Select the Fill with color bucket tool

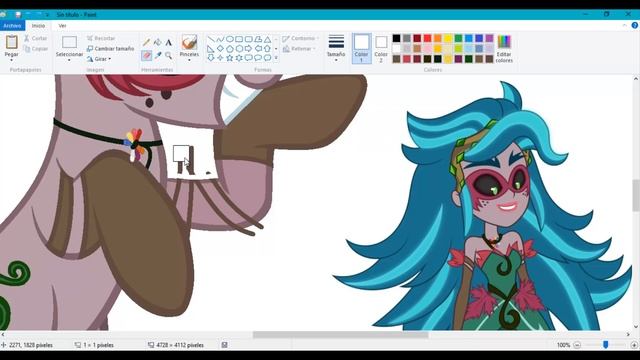pyautogui.click(x=158, y=42)
